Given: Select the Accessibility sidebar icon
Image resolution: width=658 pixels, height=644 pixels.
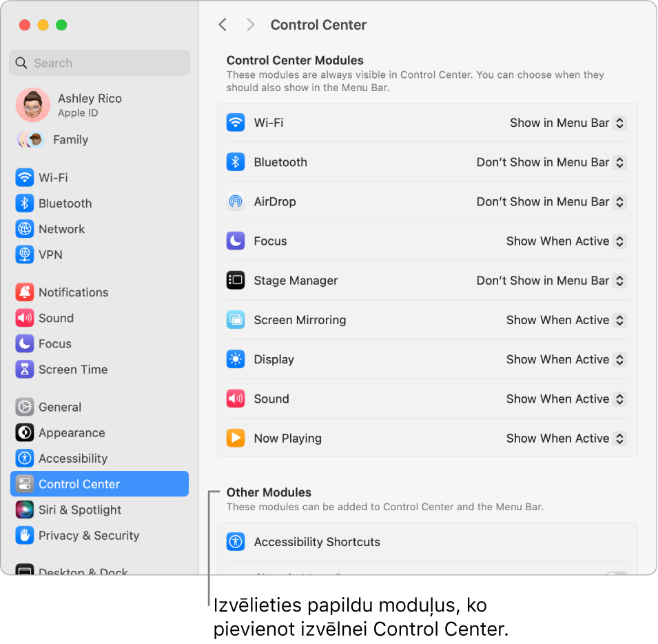Looking at the screenshot, I should pos(24,458).
